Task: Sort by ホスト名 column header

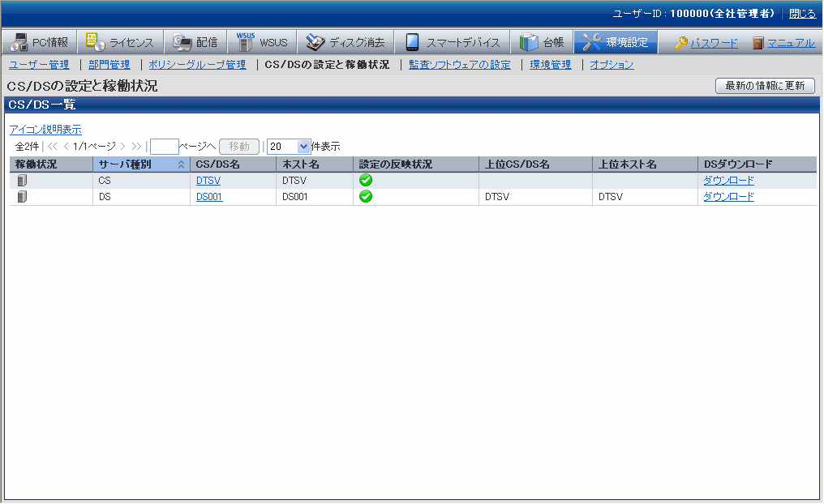Action: pyautogui.click(x=314, y=164)
